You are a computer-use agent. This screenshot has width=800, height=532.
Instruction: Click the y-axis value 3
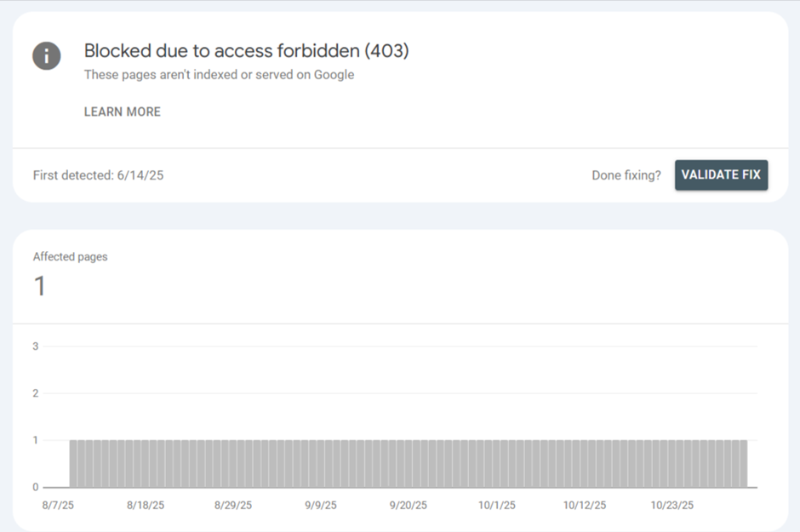pos(36,346)
